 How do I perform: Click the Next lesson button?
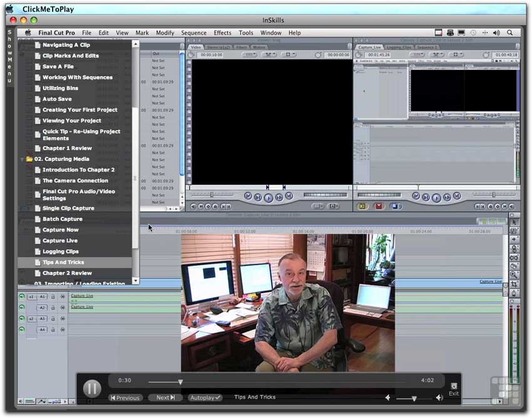pyautogui.click(x=165, y=397)
